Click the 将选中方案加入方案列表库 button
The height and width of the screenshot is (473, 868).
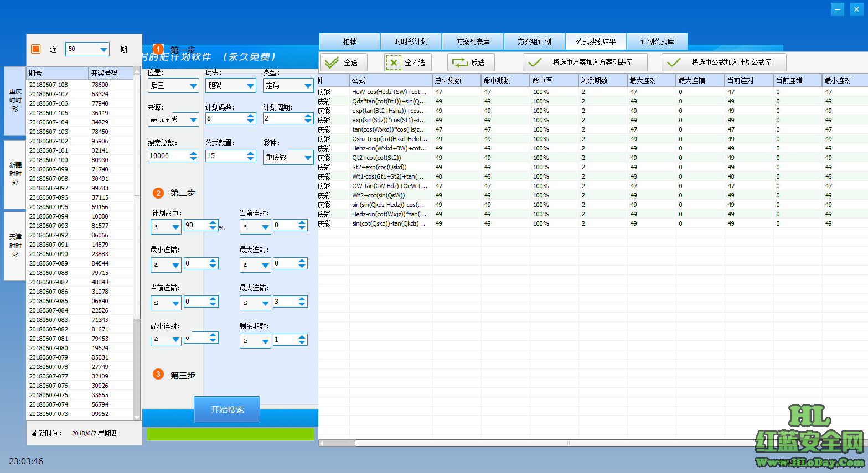(x=585, y=63)
